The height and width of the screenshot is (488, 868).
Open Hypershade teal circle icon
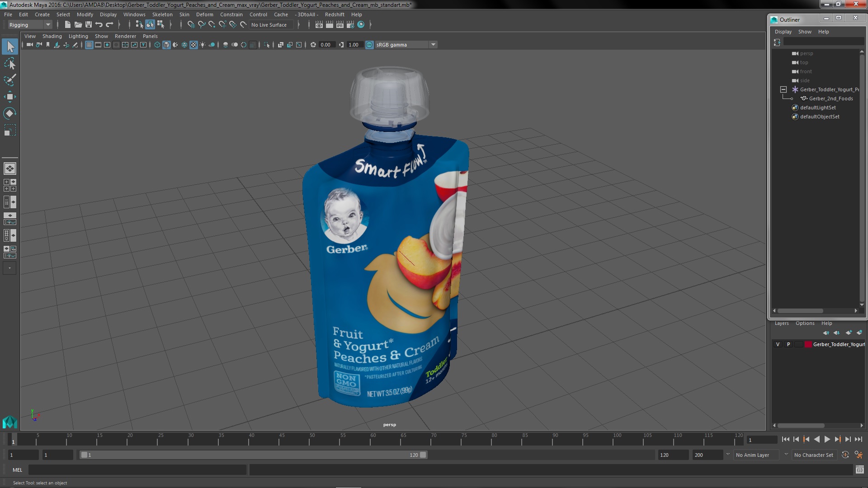coord(361,25)
